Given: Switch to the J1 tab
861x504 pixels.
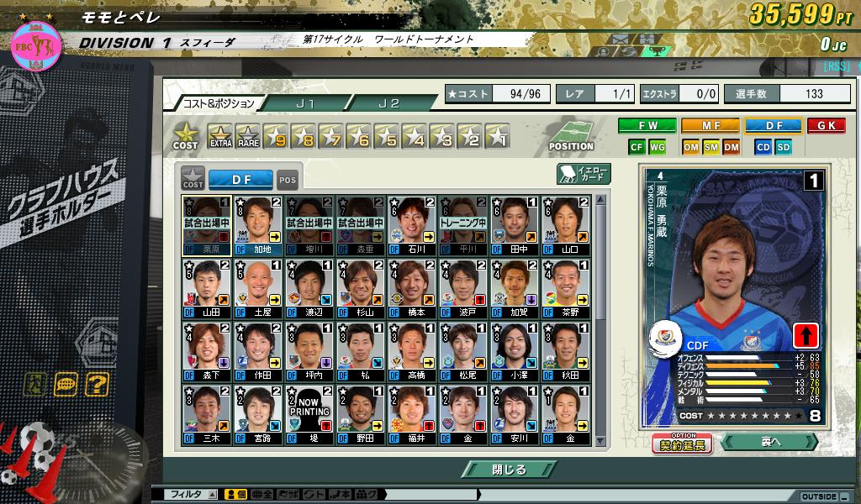Looking at the screenshot, I should 305,103.
